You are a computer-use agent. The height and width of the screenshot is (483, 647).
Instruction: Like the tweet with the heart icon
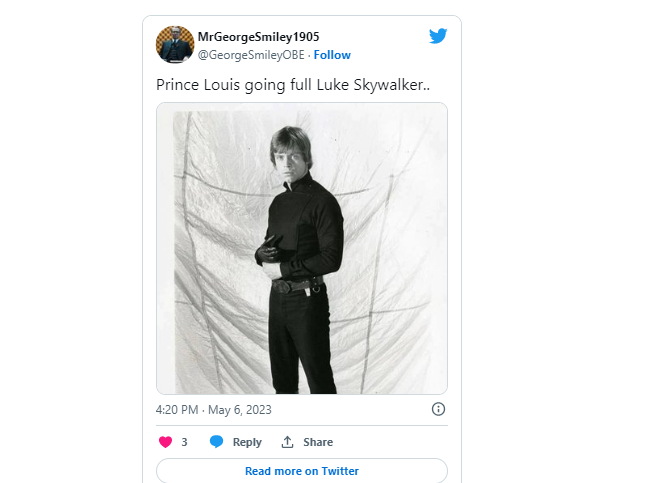tap(165, 442)
